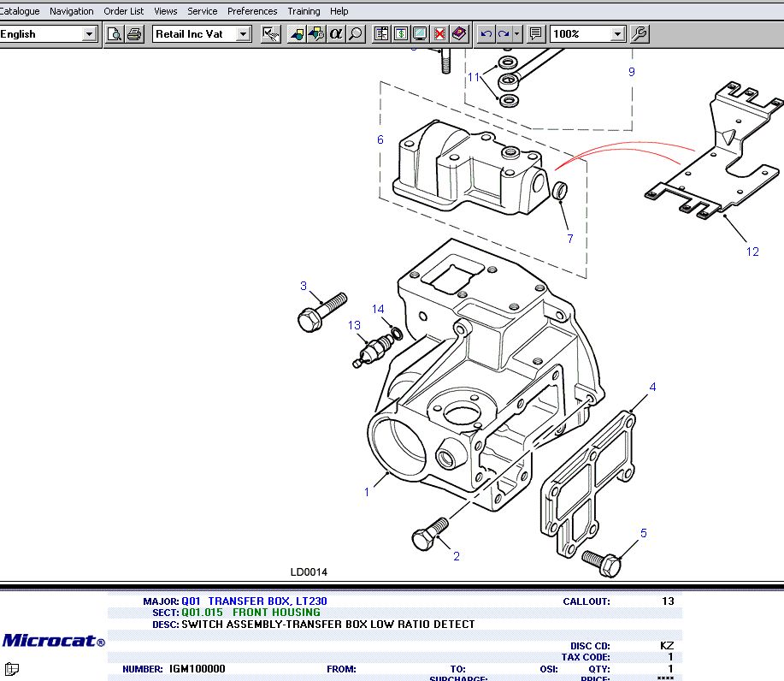The height and width of the screenshot is (681, 784).
Task: Click the magnifying glass search icon
Action: click(356, 34)
